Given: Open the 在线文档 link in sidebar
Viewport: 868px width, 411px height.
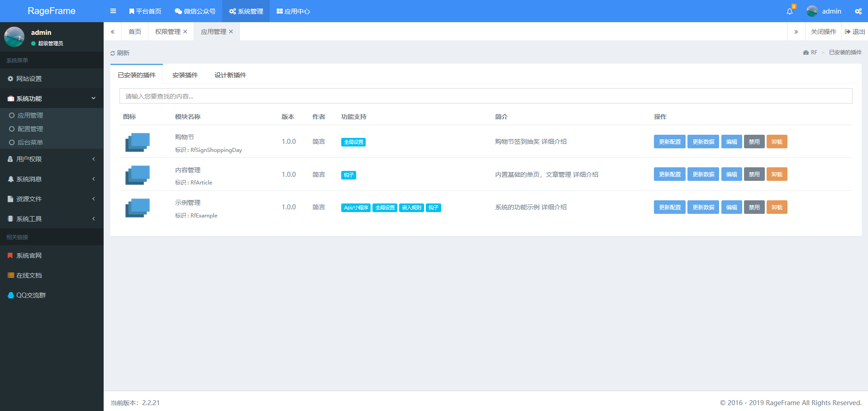Looking at the screenshot, I should [x=52, y=275].
